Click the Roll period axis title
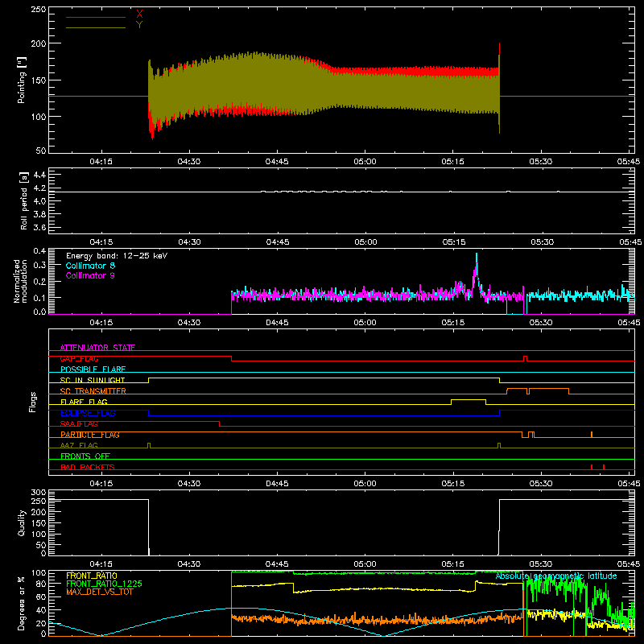This screenshot has width=644, height=644. coord(23,200)
